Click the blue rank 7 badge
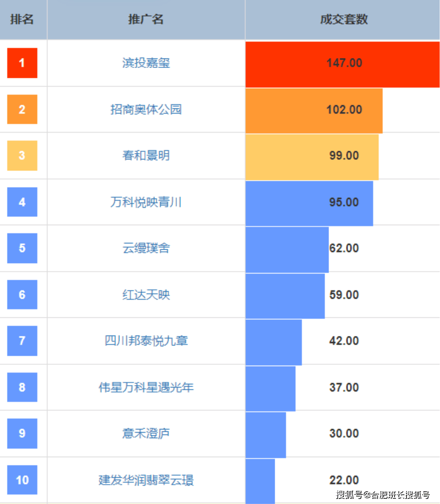440x504 pixels. click(22, 341)
